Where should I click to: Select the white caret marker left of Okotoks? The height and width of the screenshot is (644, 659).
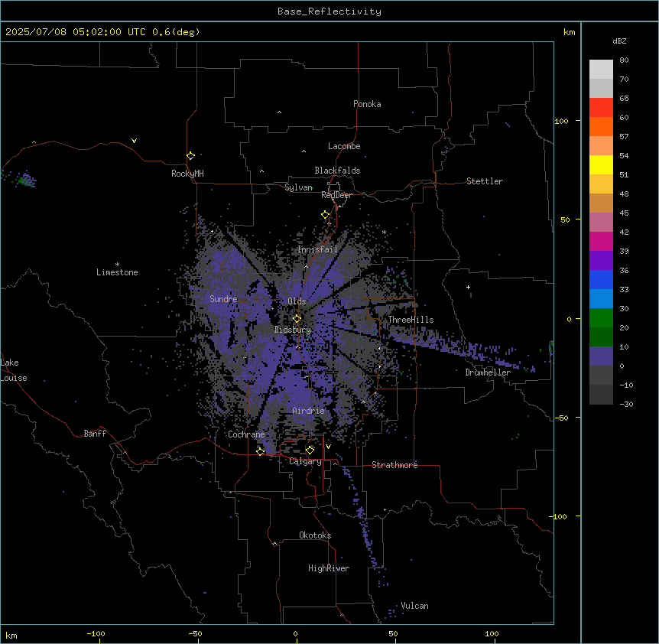[275, 544]
